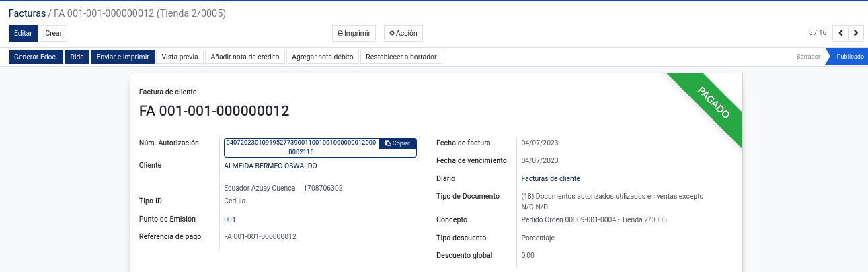Open Vista previa of invoice
This screenshot has width=868, height=272.
[x=180, y=57]
